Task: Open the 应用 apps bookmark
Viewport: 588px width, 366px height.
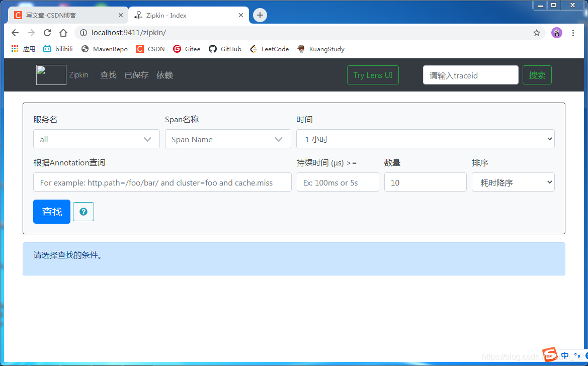Action: pos(23,49)
